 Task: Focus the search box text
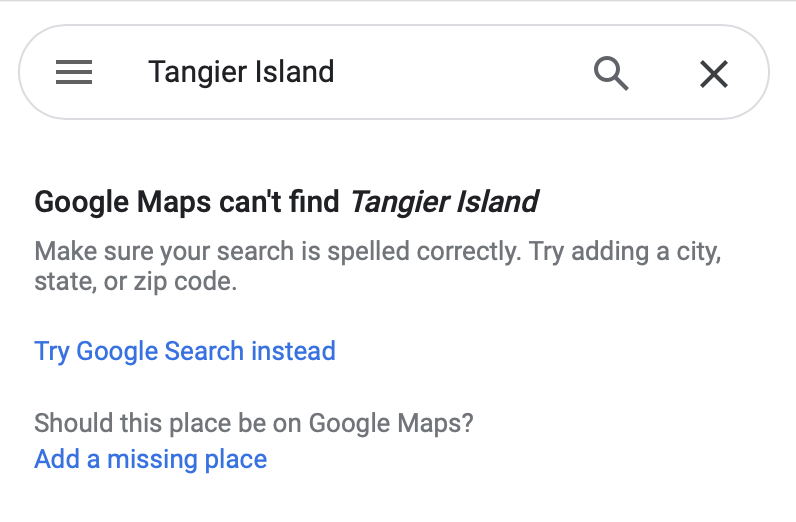[x=241, y=72]
